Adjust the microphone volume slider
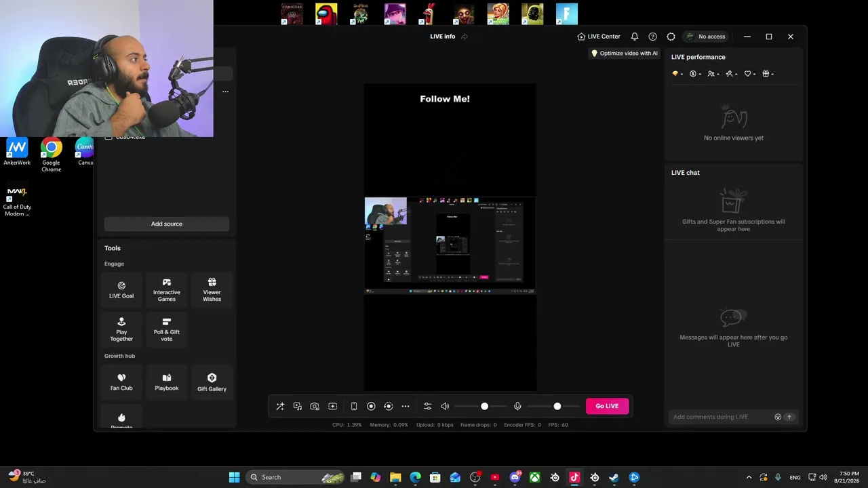Screen dimensions: 868x488 [x=553, y=406]
